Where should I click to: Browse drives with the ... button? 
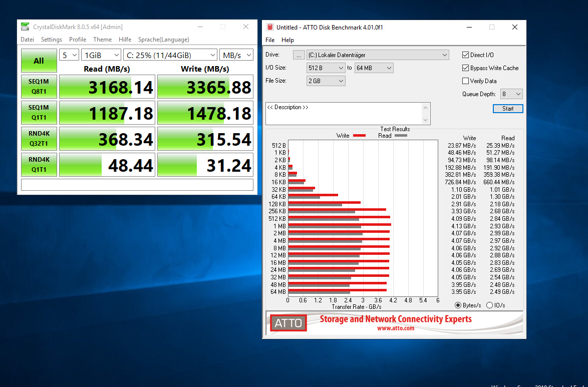[x=299, y=55]
